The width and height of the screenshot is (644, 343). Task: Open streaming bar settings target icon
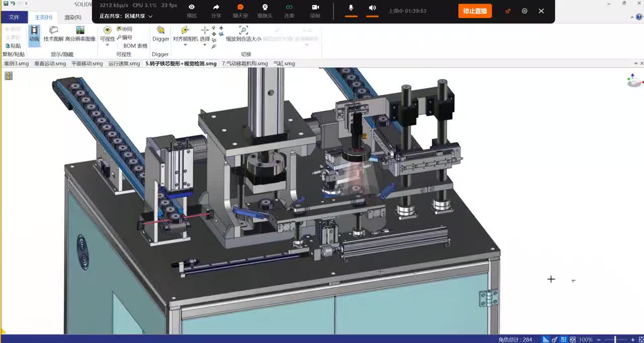524,11
